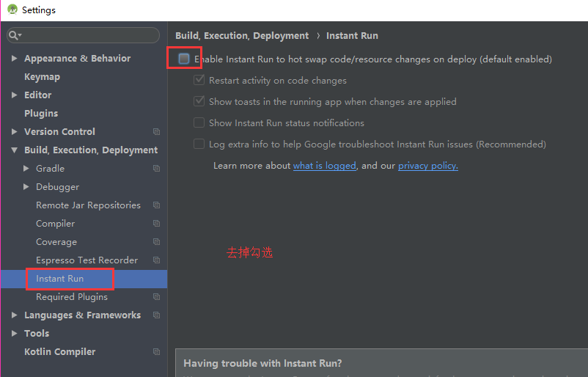Select the Debugger settings entry
Screen dimensions: 588x377
click(x=57, y=187)
